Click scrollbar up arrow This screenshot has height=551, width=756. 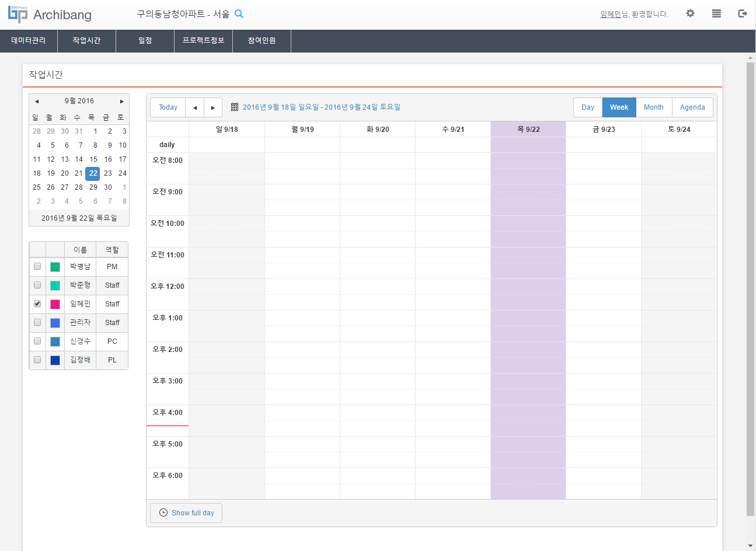pos(750,58)
